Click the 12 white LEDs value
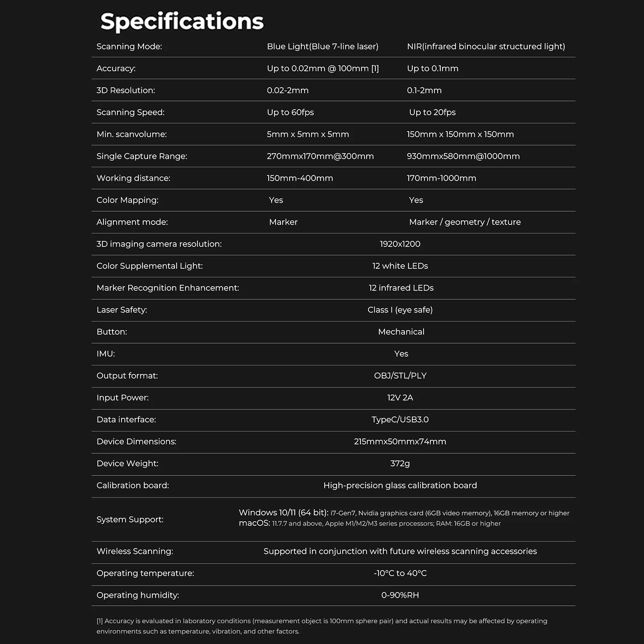644x644 pixels. click(x=400, y=266)
